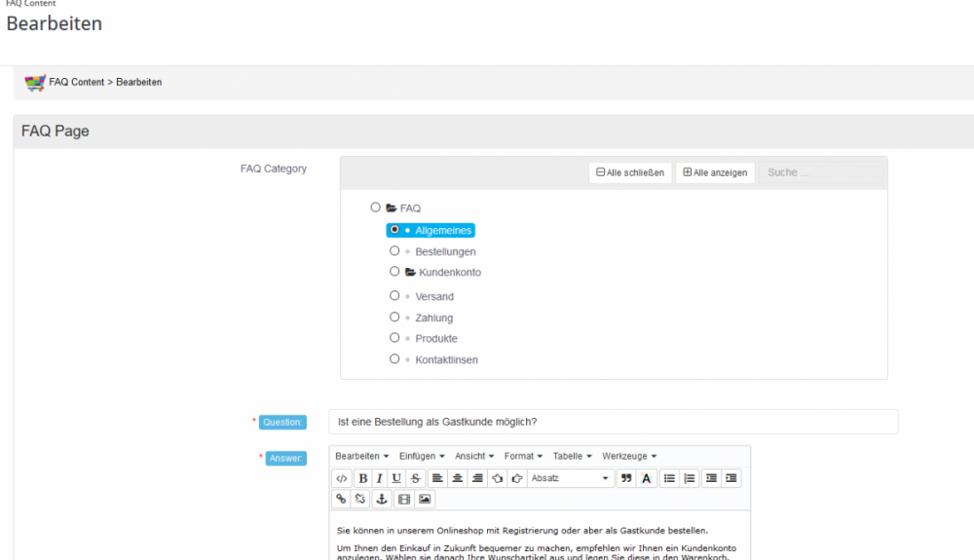This screenshot has width=974, height=560.
Task: Toggle bold formatting in the answer editor
Action: click(362, 478)
